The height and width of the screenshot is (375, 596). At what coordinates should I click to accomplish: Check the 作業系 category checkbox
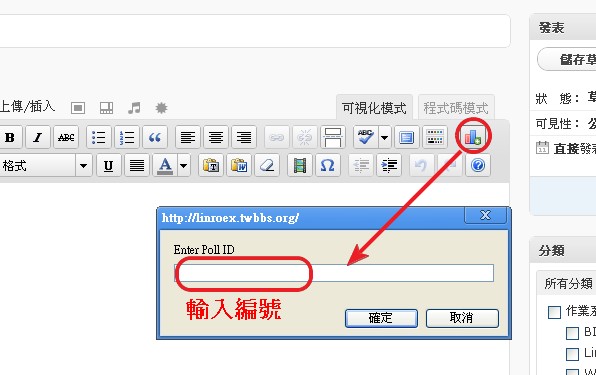(554, 312)
